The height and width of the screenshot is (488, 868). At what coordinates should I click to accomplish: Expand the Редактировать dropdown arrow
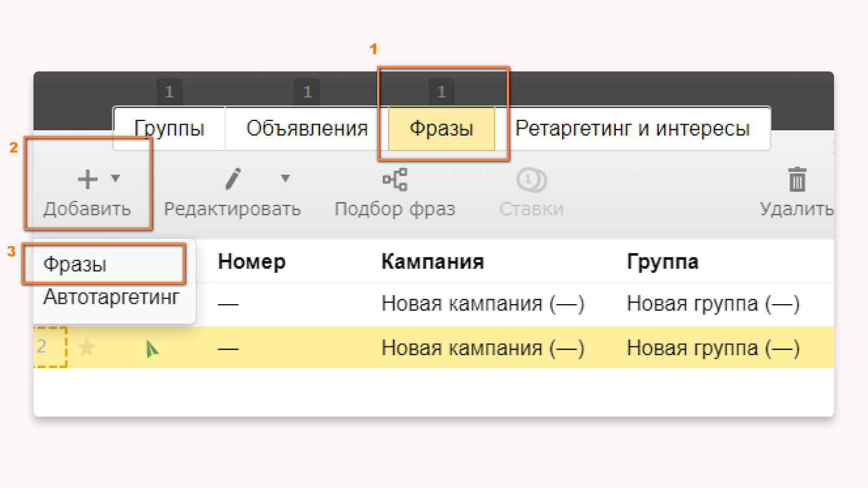point(285,178)
